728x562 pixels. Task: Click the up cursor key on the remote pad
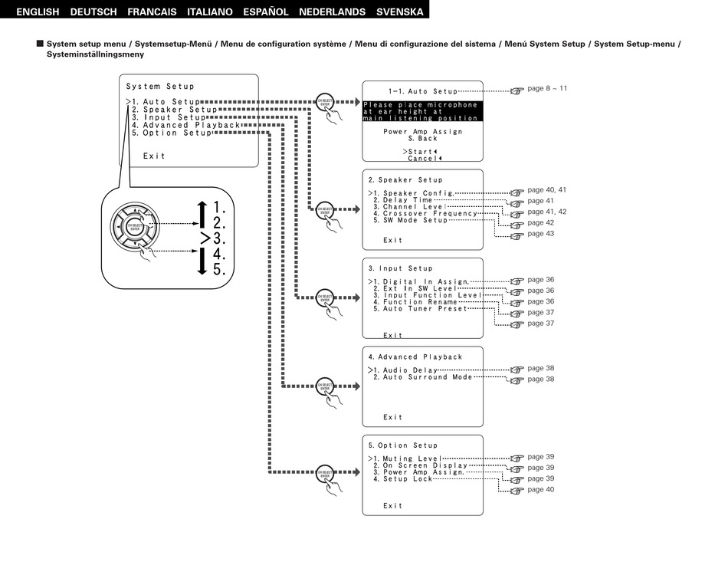(x=135, y=210)
